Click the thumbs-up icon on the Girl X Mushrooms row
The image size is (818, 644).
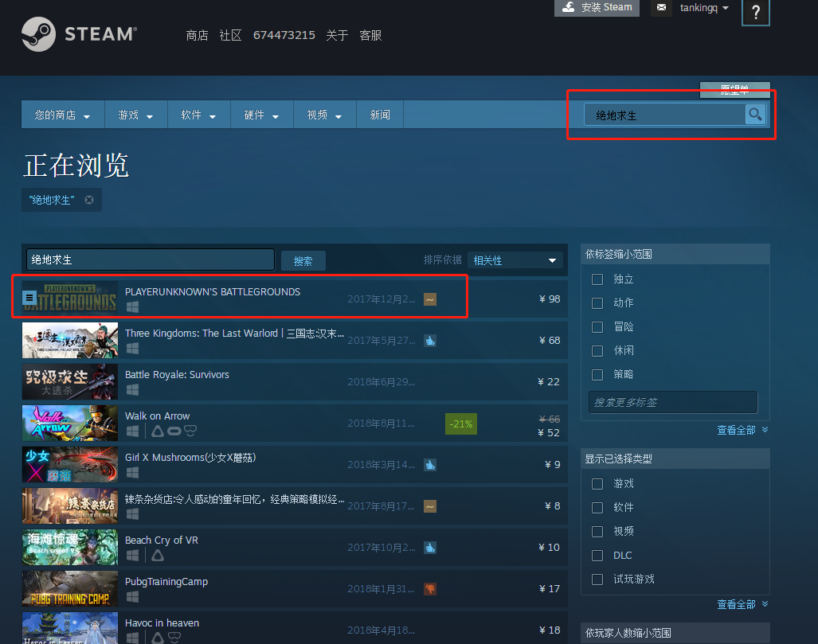pos(430,465)
